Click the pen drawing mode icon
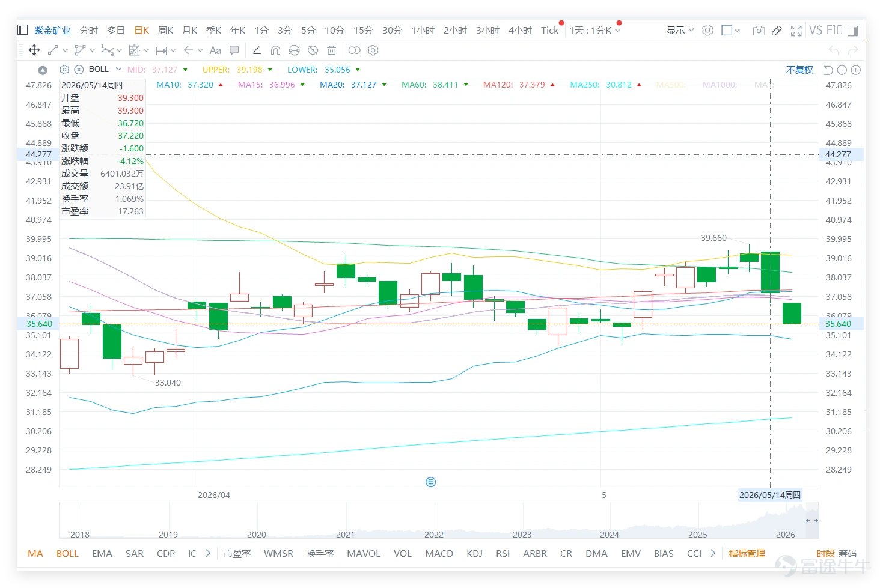Viewport: 883px width, 588px height. [777, 31]
